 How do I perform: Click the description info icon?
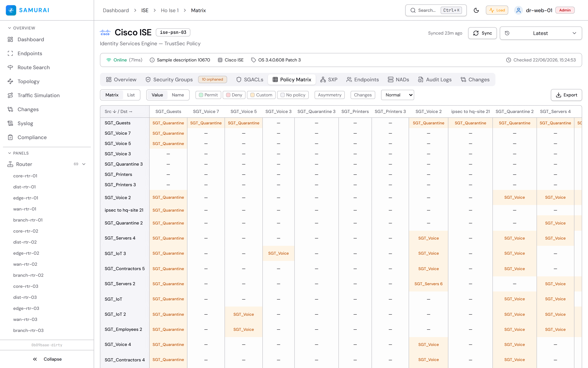152,60
